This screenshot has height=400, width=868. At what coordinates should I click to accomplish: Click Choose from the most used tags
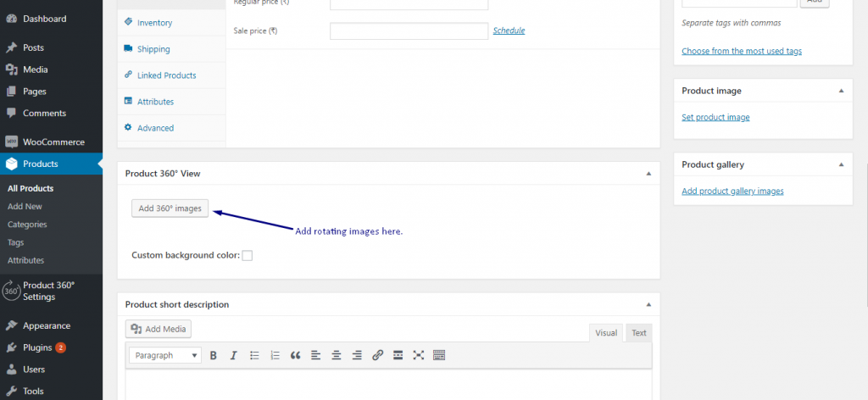click(742, 51)
